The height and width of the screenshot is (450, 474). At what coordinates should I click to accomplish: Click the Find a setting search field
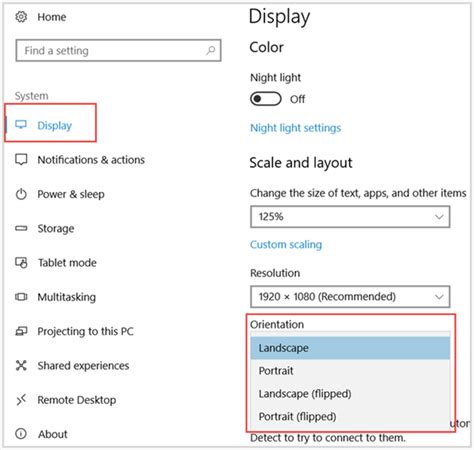pyautogui.click(x=118, y=51)
